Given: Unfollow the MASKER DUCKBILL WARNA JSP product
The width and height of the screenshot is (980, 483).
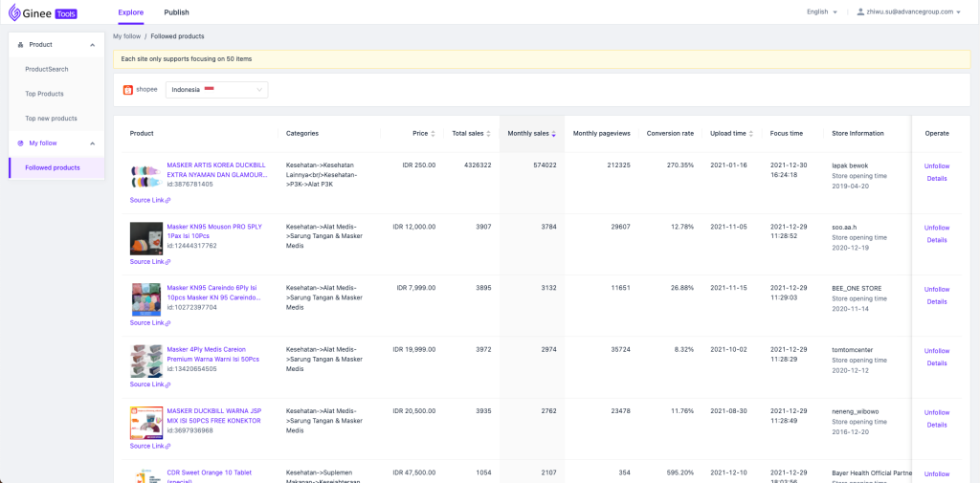Looking at the screenshot, I should pyautogui.click(x=937, y=412).
